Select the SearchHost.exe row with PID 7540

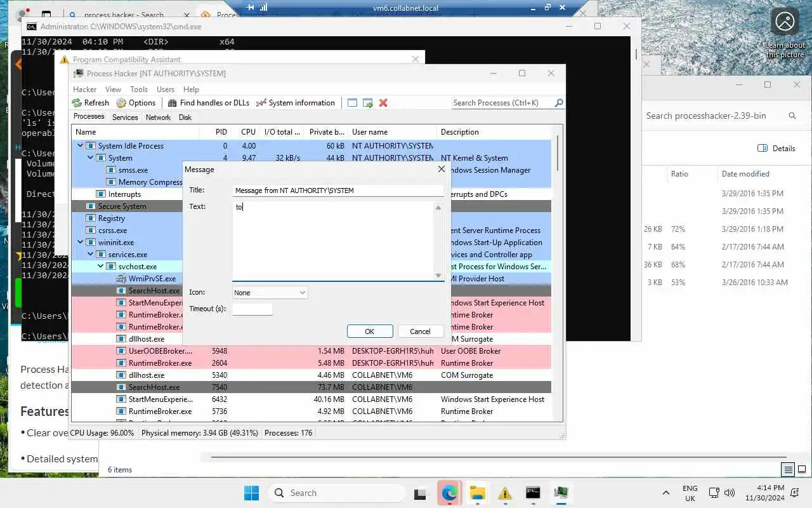311,387
